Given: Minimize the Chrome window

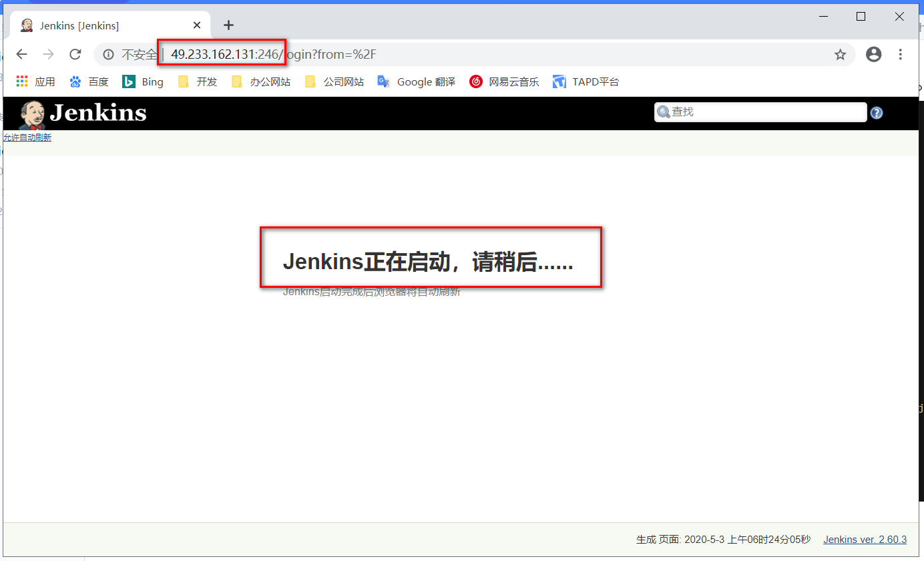Looking at the screenshot, I should click(823, 17).
